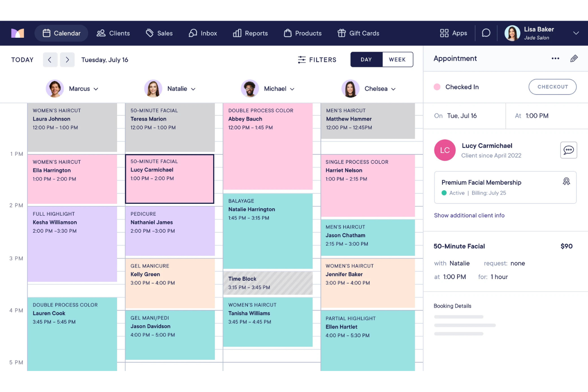The image size is (588, 392).
Task: Go to previous day arrow
Action: [x=50, y=60]
